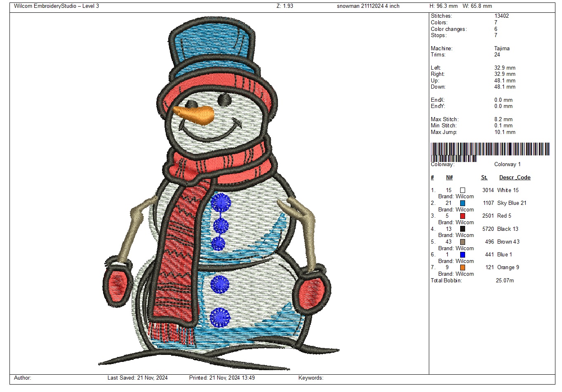Select the Sky Blue 21 color swatch
This screenshot has height=392, width=562.
tap(463, 203)
